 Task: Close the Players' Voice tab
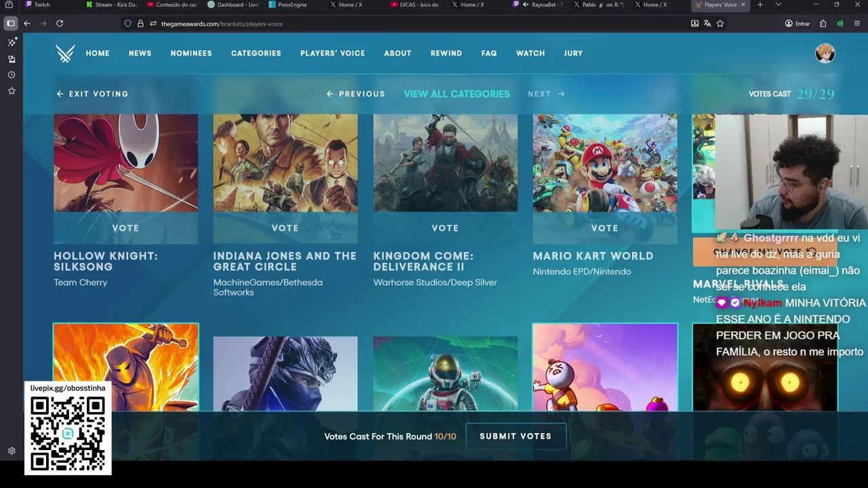tap(743, 5)
